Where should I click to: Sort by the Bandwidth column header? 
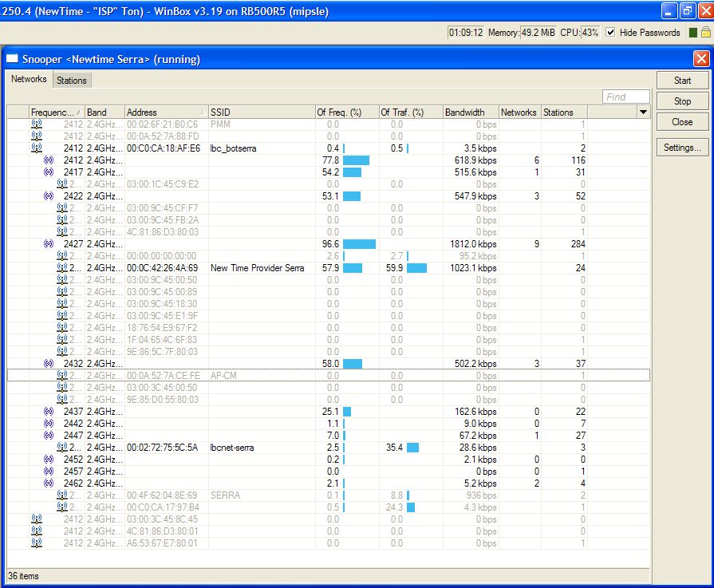tap(471, 112)
